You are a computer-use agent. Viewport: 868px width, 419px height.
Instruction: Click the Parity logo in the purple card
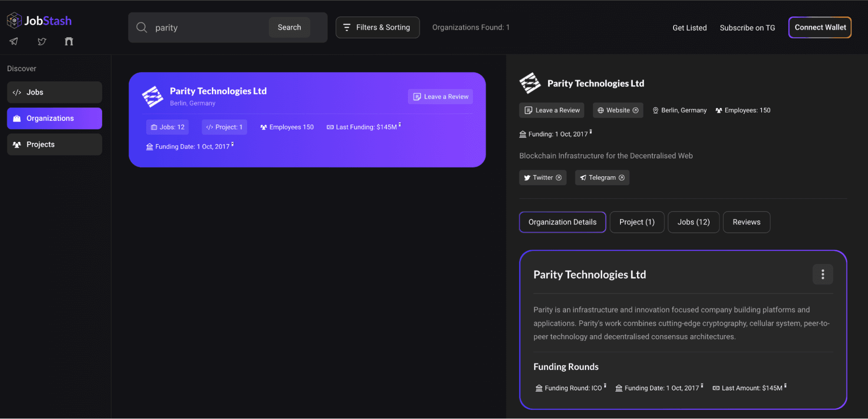click(x=152, y=96)
